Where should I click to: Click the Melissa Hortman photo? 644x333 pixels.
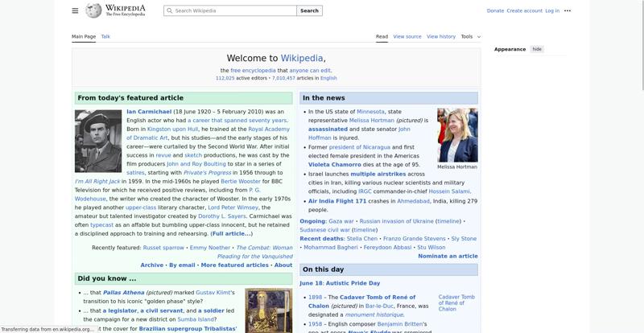457,135
